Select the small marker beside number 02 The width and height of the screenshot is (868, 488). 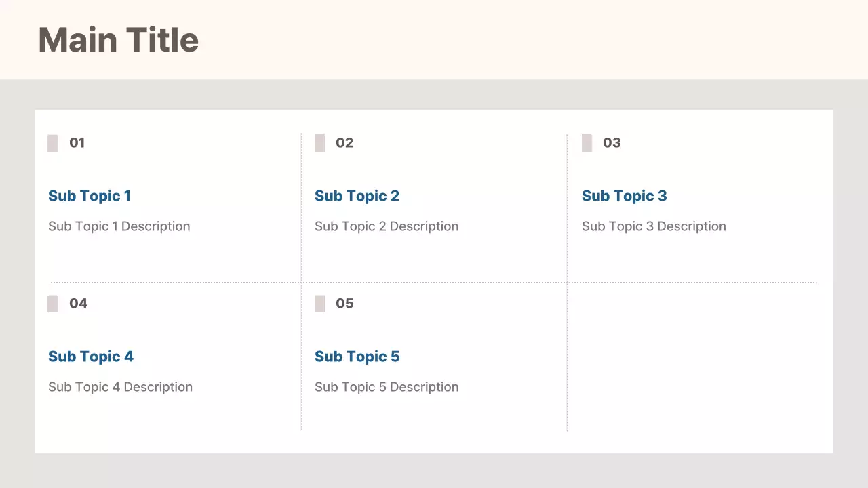320,143
